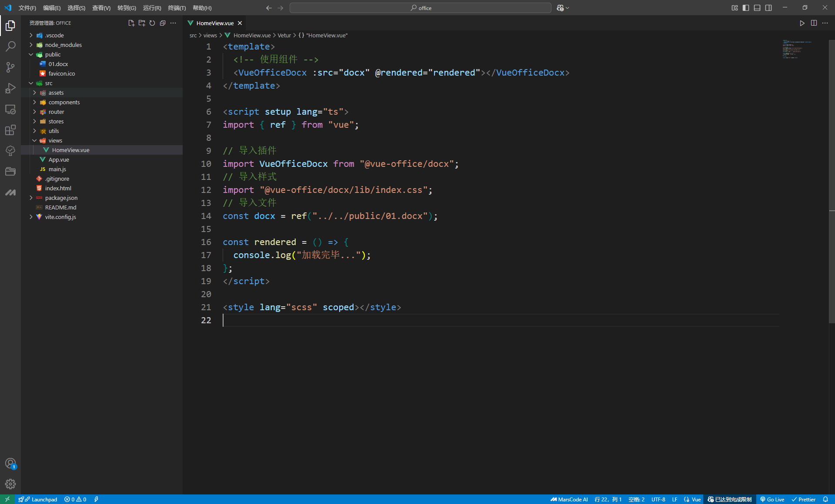Open the Accounts menu icon
This screenshot has width=835, height=504.
[10, 464]
